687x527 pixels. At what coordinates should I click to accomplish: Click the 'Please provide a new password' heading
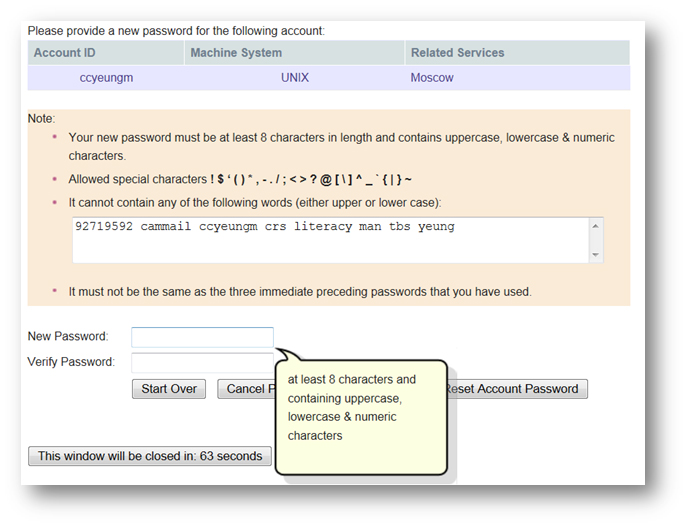click(176, 31)
